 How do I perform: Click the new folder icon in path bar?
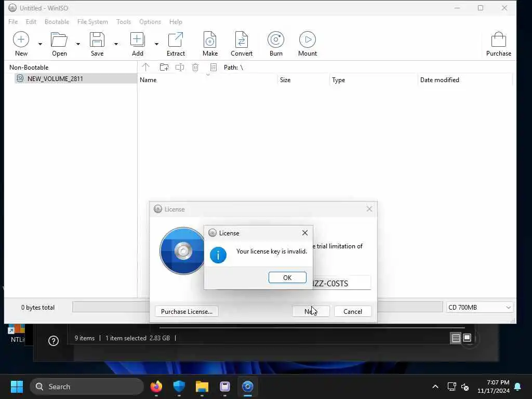coord(164,67)
